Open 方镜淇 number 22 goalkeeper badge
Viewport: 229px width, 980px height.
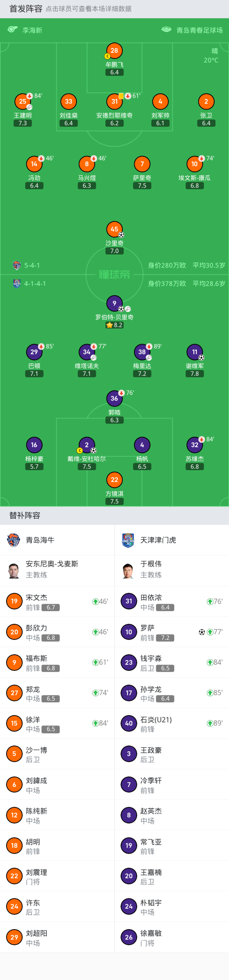click(114, 480)
